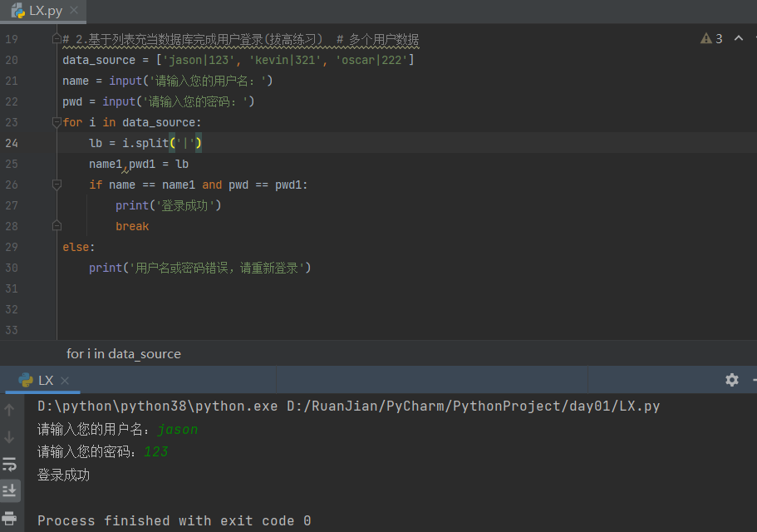Viewport: 757px width, 532px height.
Task: Close the LX.py editor tab
Action: tap(74, 10)
